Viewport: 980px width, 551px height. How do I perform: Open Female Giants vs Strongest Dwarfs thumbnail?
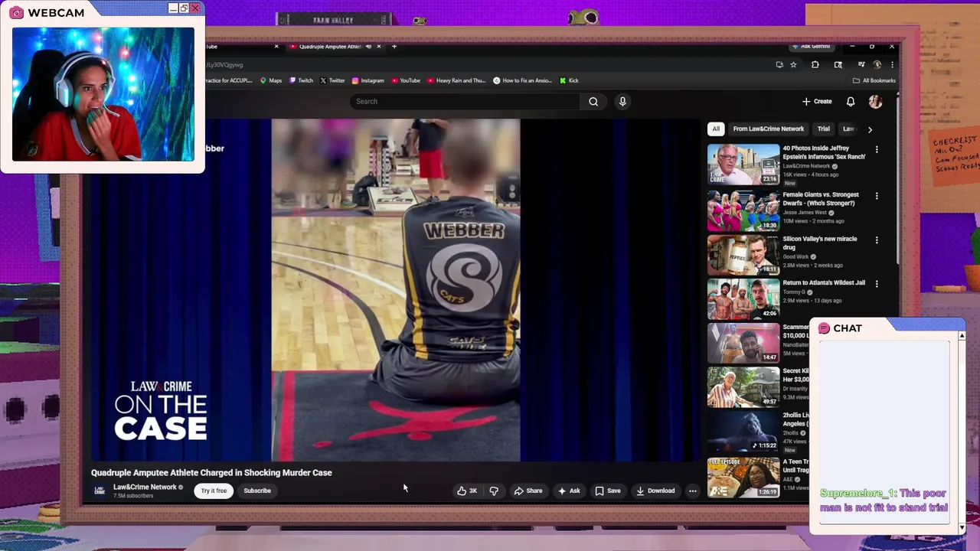[743, 210]
